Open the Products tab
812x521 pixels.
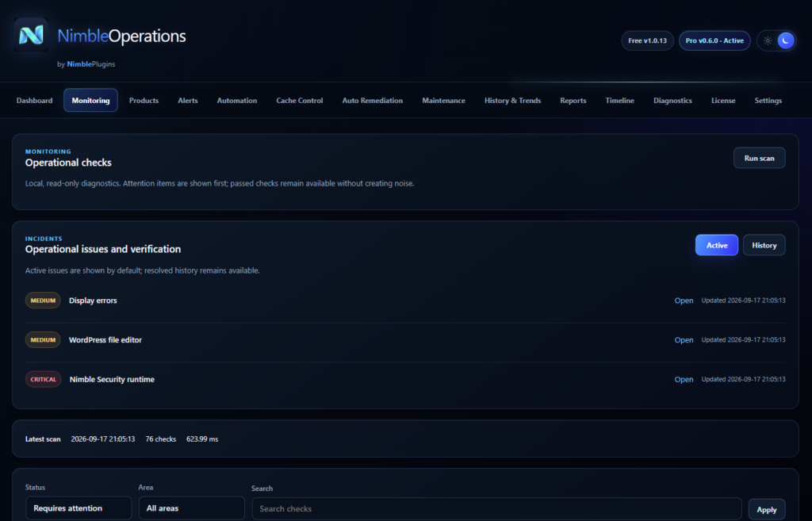click(144, 101)
